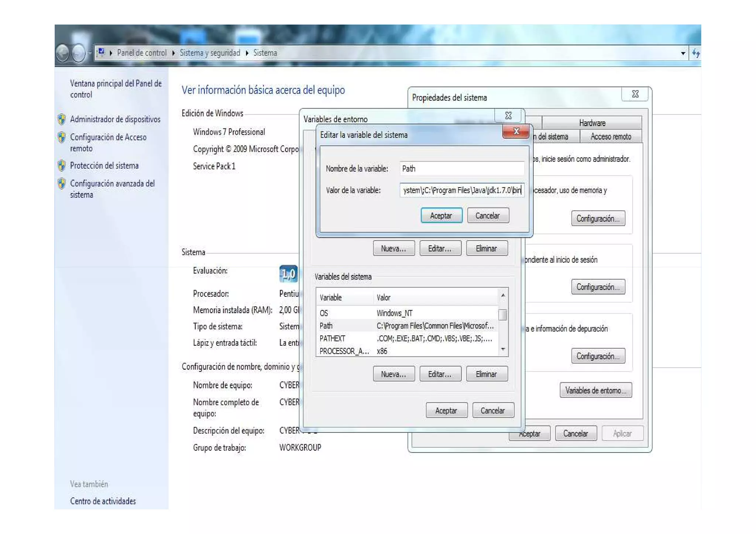Image resolution: width=756 pixels, height=534 pixels.
Task: Expand breadcrumb arrow after Panel de control
Action: (173, 53)
